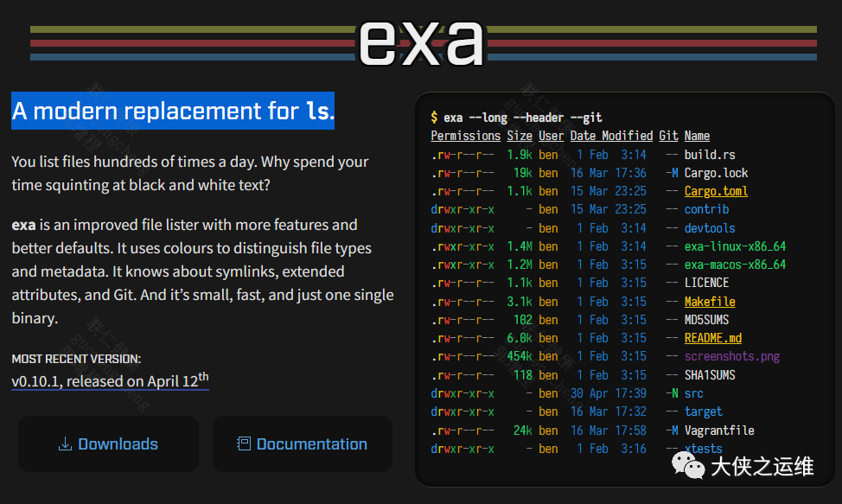Viewport: 842px width, 504px height.
Task: Click the -M git status beside Vagrantfile
Action: click(x=672, y=431)
